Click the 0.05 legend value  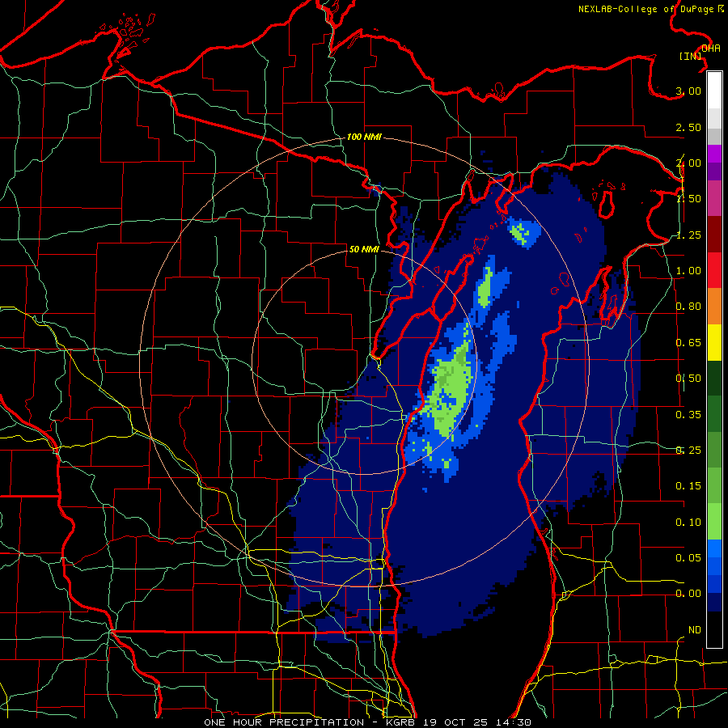tap(688, 558)
